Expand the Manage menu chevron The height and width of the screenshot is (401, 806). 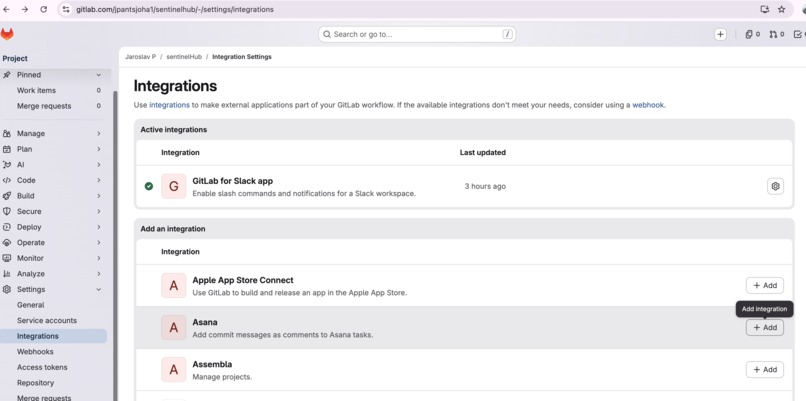pos(99,134)
